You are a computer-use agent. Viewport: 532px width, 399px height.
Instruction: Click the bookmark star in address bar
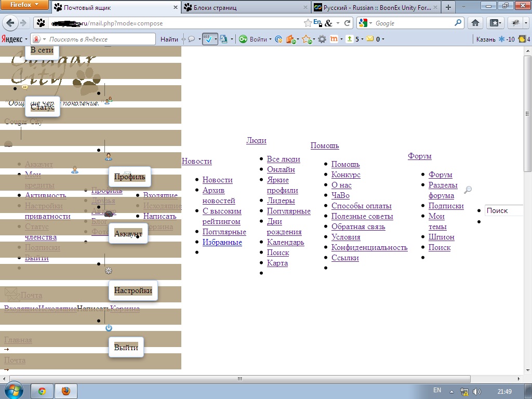308,23
